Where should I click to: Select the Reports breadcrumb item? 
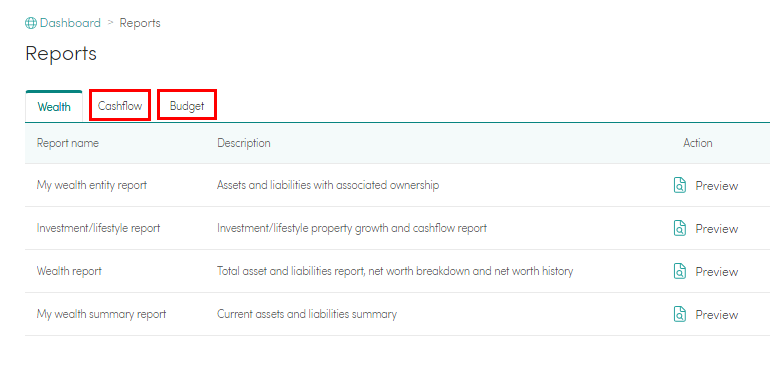point(140,23)
